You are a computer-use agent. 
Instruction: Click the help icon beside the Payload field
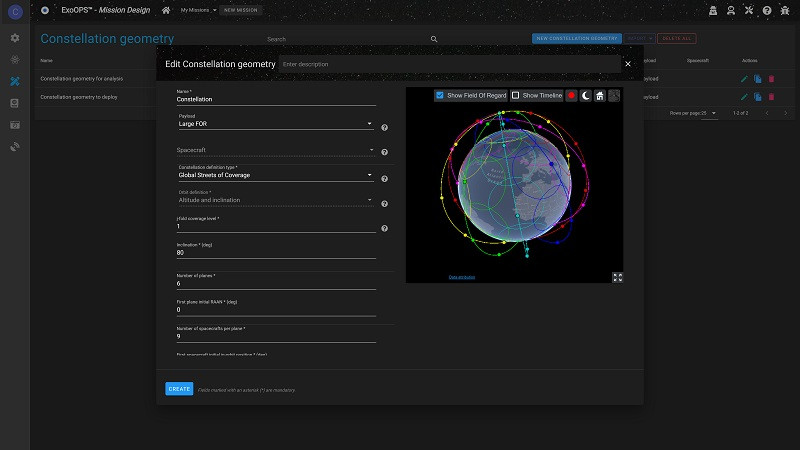(x=385, y=128)
